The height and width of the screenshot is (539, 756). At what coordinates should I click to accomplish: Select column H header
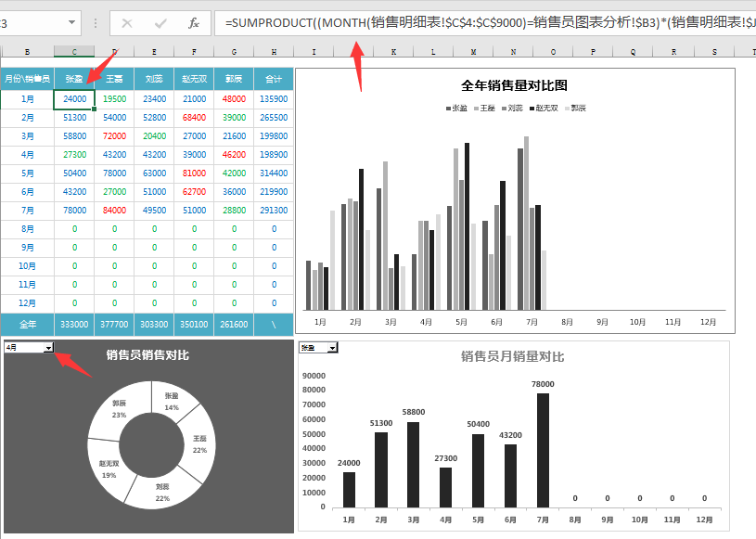274,52
